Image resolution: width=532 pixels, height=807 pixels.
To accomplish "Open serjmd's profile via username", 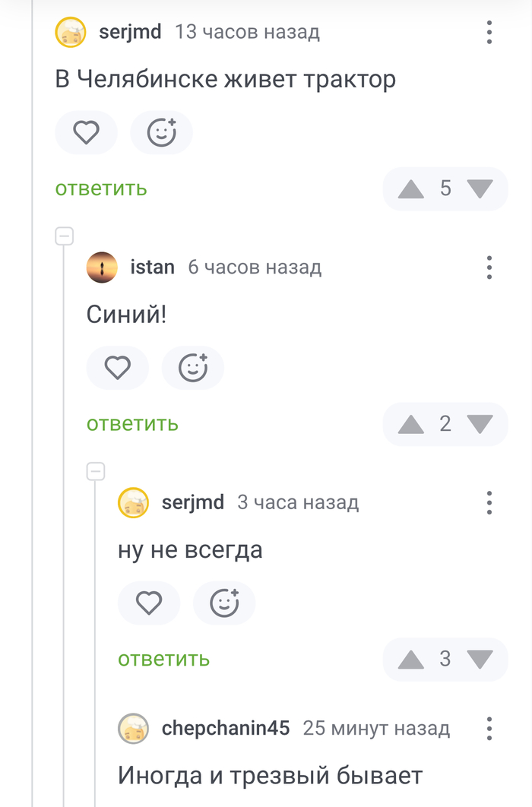I will click(129, 33).
